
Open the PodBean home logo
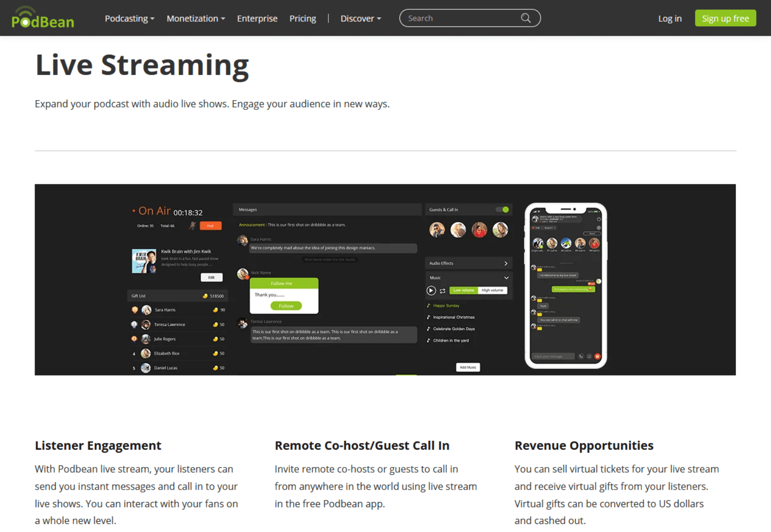(43, 17)
